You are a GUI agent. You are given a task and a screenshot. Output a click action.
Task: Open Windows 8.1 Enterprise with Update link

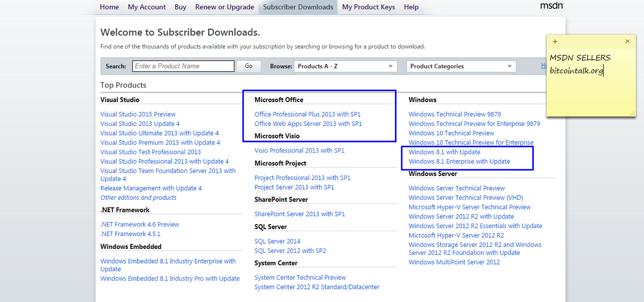[459, 161]
